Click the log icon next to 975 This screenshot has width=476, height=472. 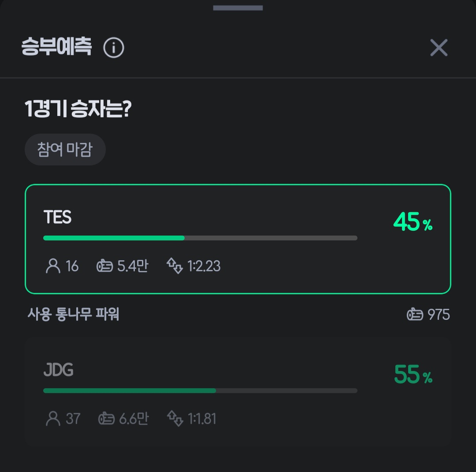pyautogui.click(x=415, y=315)
